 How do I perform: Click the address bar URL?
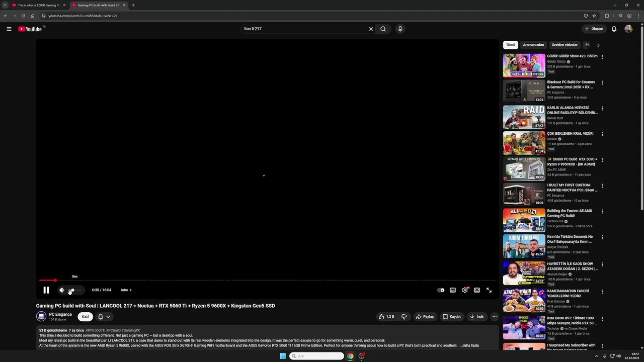(x=83, y=16)
